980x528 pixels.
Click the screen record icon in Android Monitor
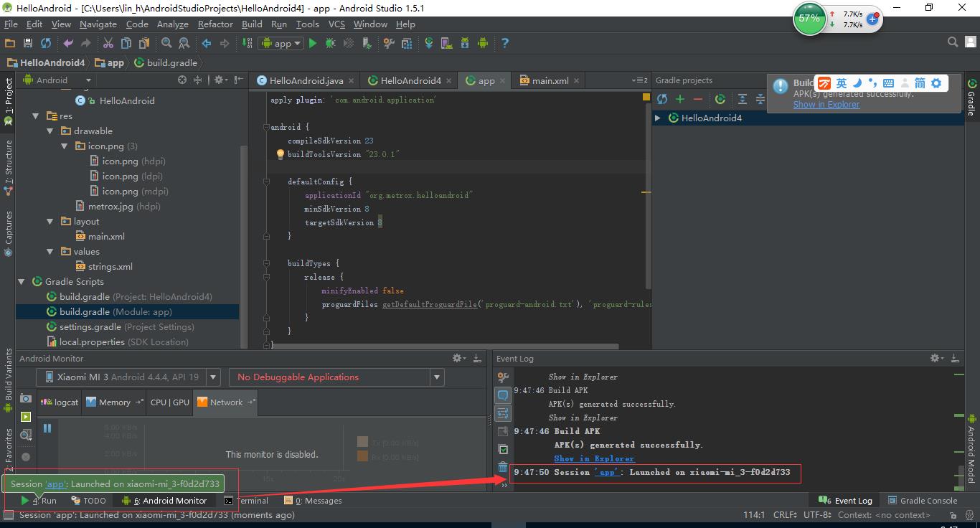[x=26, y=417]
